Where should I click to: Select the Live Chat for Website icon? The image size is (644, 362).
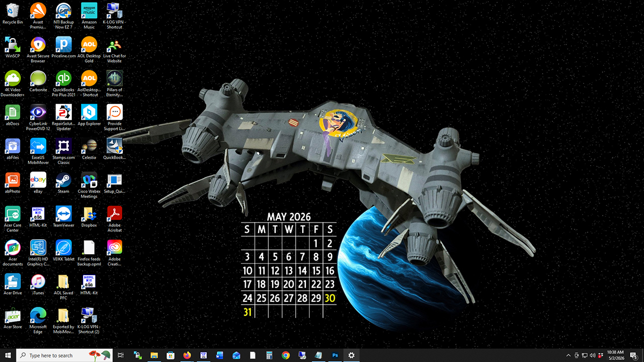click(114, 49)
